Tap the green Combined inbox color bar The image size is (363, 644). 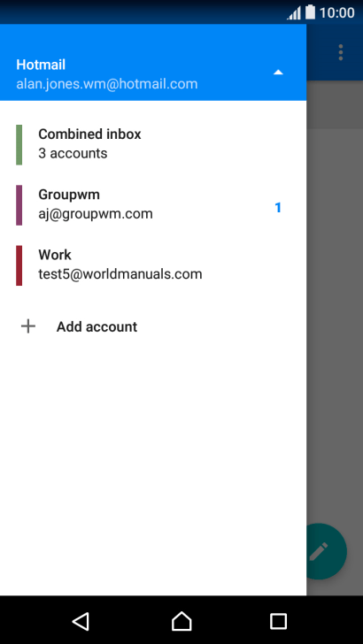[19, 144]
